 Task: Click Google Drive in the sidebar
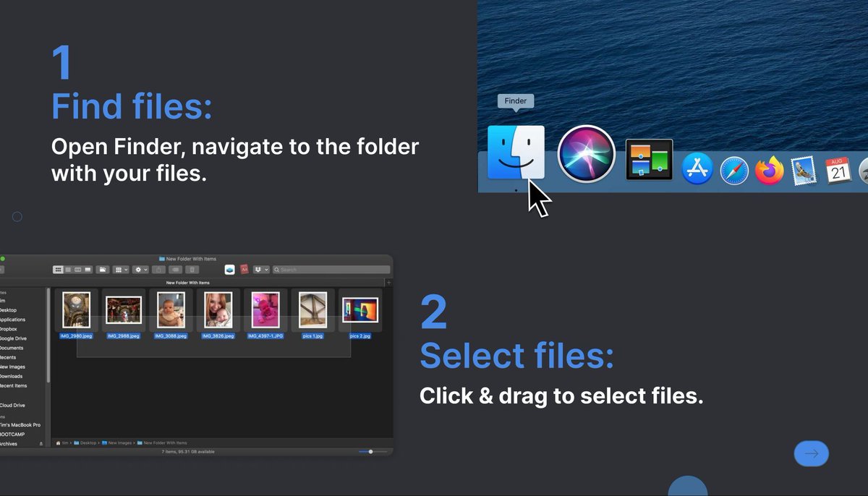pyautogui.click(x=19, y=338)
